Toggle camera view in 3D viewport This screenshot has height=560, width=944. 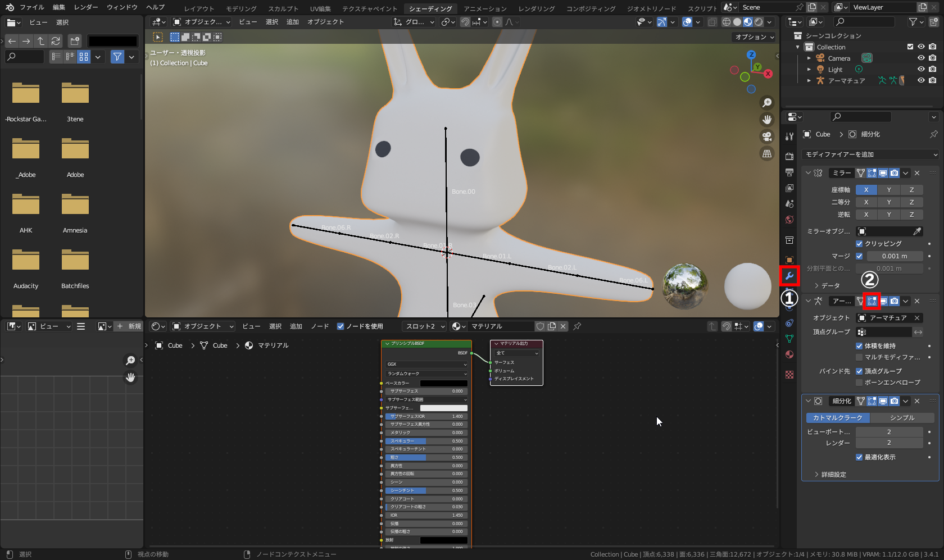(x=767, y=136)
